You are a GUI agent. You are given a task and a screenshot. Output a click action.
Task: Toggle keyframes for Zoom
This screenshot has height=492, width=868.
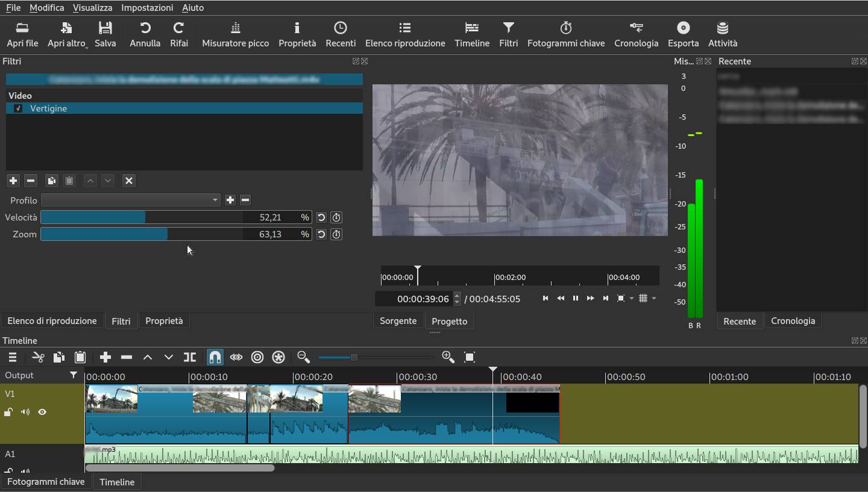pyautogui.click(x=336, y=234)
